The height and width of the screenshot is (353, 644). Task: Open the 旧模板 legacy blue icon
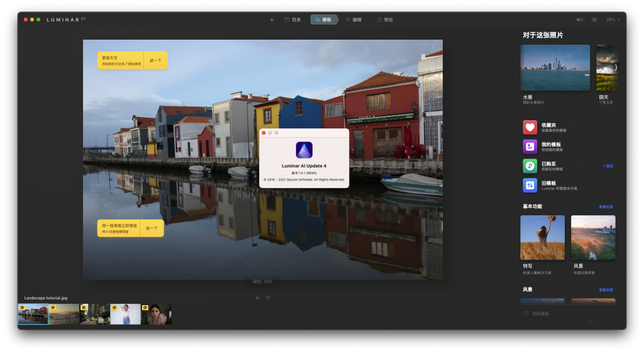pyautogui.click(x=530, y=186)
